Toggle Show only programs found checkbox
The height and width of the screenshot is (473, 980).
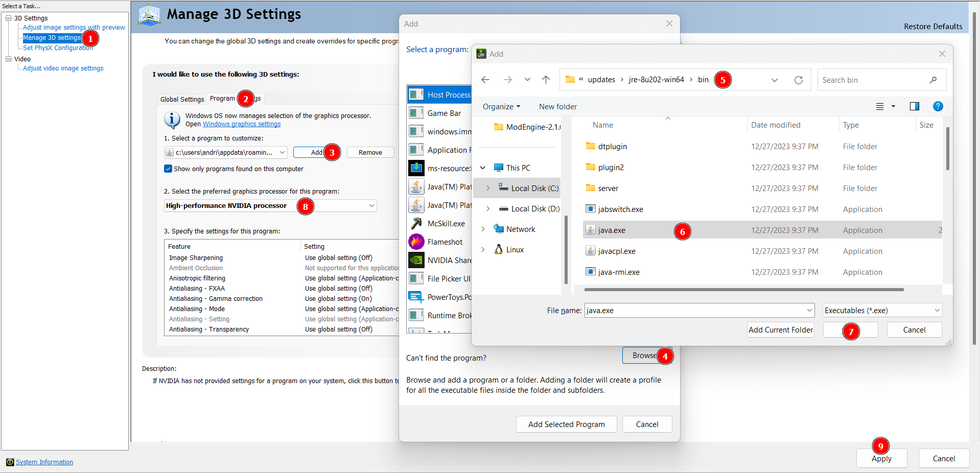click(x=168, y=169)
